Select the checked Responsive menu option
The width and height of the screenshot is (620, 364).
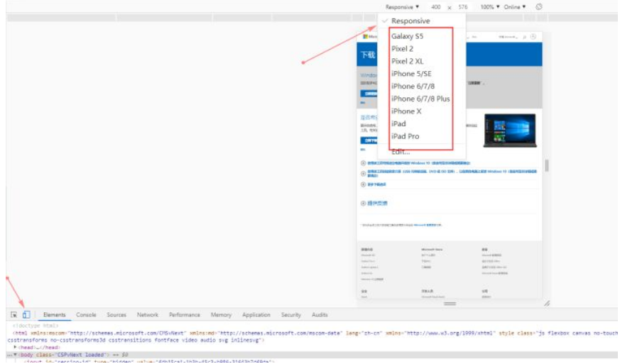click(410, 21)
